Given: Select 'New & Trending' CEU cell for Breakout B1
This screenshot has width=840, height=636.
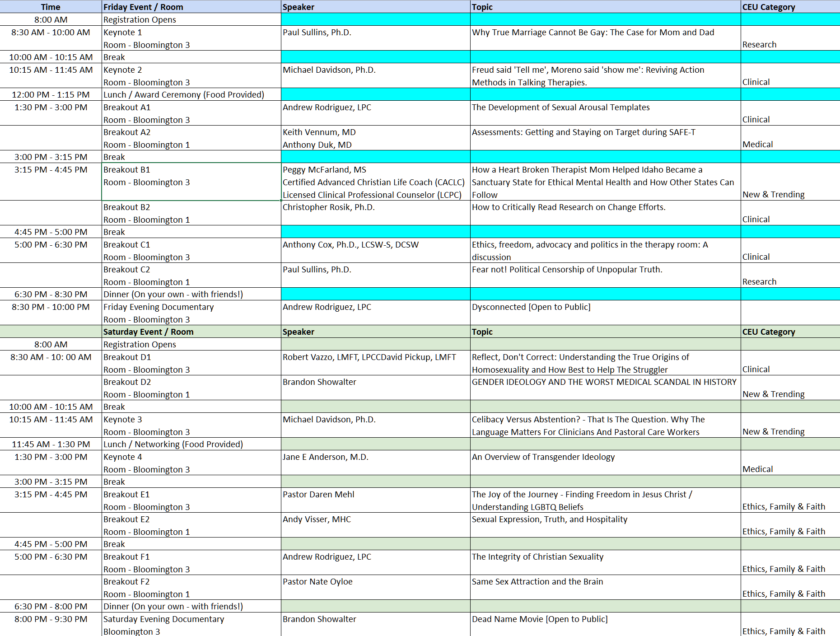Looking at the screenshot, I should (x=790, y=182).
